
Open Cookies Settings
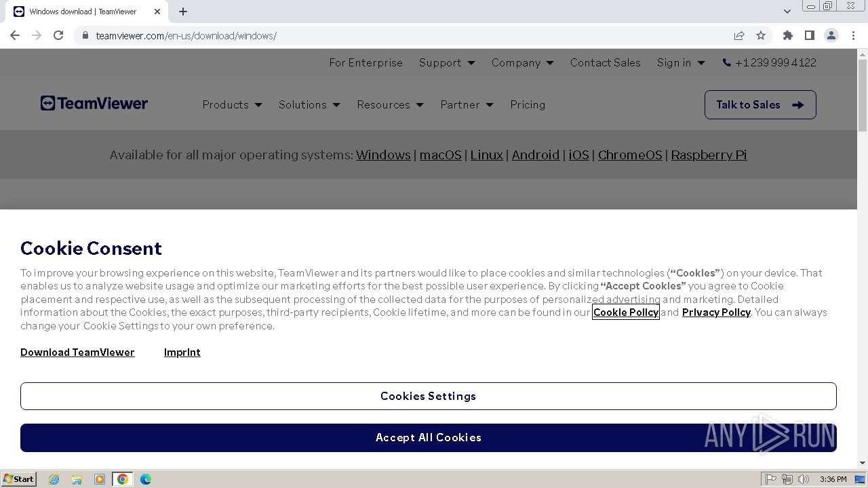click(429, 396)
